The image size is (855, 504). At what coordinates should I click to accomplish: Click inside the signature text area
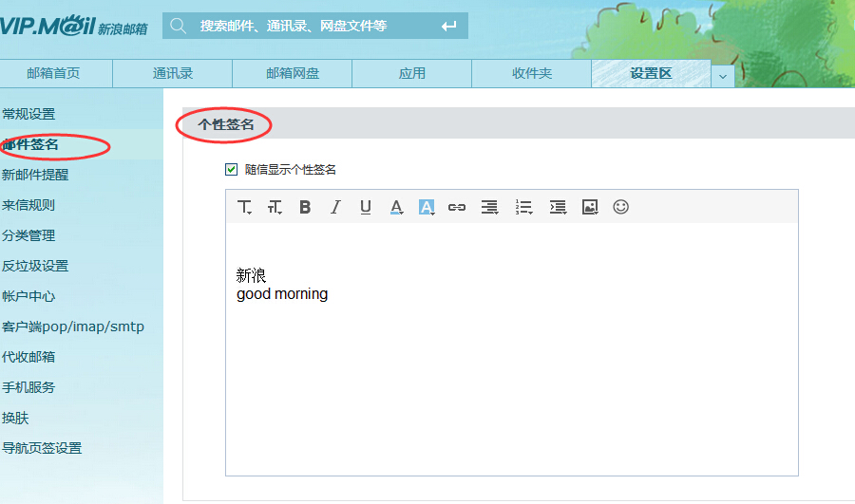point(511,380)
